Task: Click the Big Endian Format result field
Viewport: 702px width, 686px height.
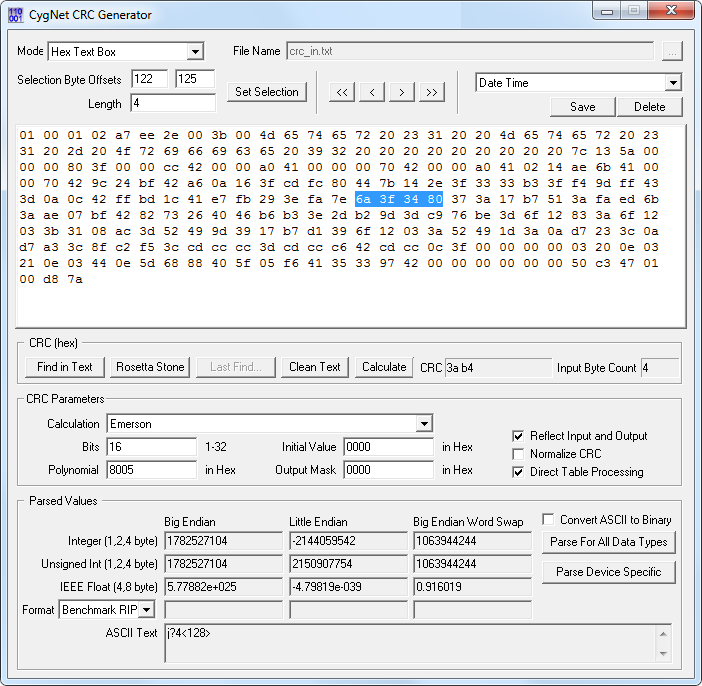Action: pos(223,610)
